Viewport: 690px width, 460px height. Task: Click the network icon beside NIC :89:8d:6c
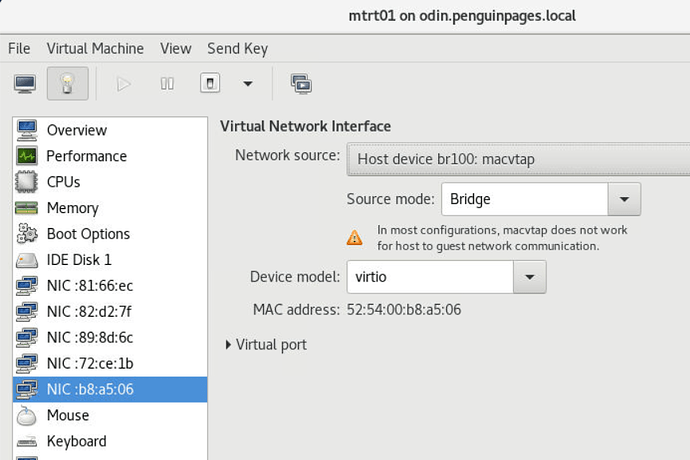click(x=27, y=338)
